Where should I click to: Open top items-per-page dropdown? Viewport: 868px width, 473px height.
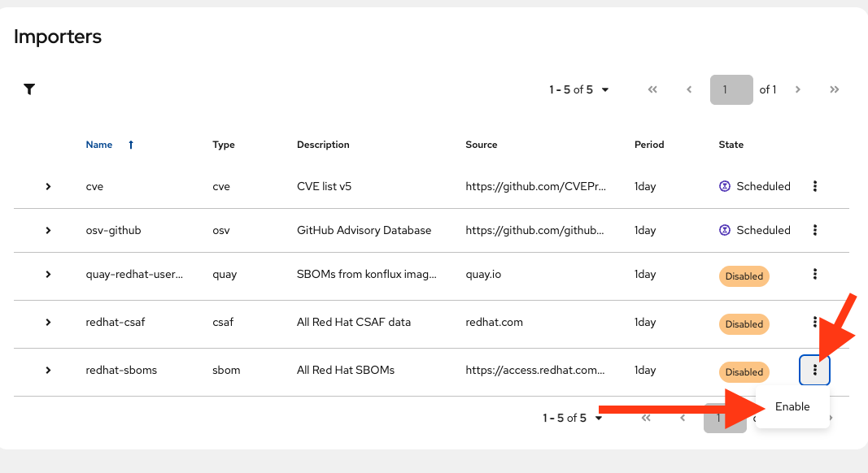tap(579, 89)
